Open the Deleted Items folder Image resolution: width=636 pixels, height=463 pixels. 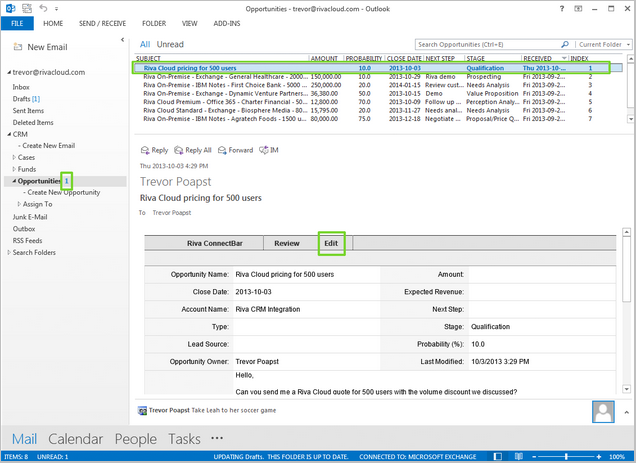pos(33,122)
